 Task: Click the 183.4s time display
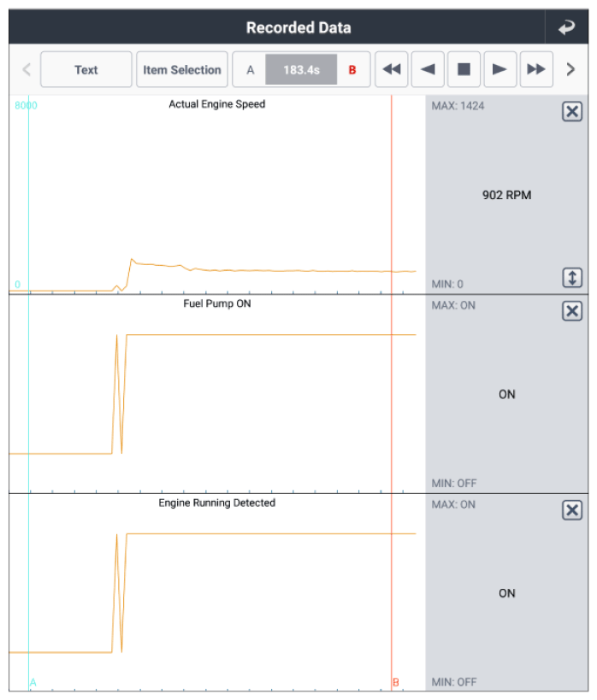pyautogui.click(x=301, y=70)
